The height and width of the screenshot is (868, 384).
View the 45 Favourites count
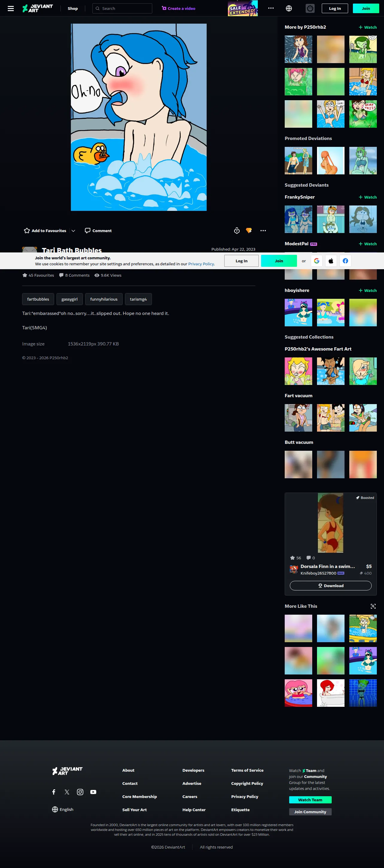[38, 275]
